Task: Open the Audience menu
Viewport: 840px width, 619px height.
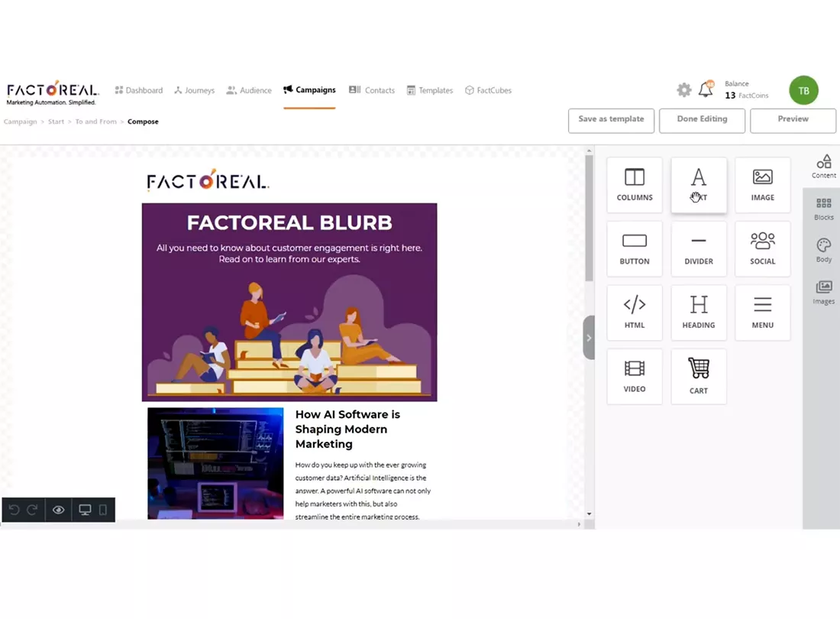Action: point(249,90)
